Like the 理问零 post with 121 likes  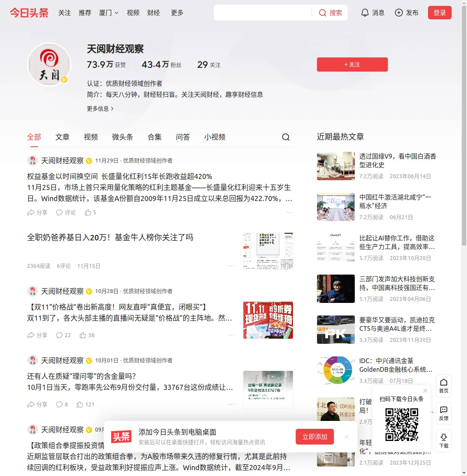[85, 404]
